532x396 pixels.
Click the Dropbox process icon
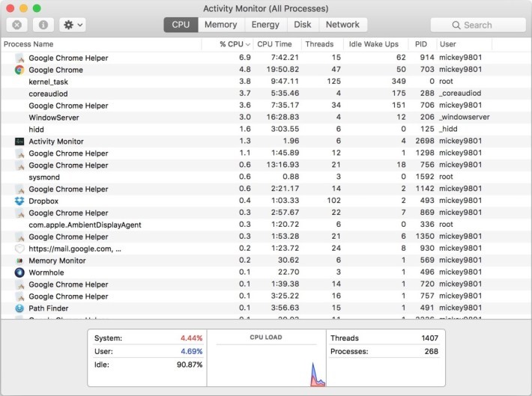pos(19,201)
